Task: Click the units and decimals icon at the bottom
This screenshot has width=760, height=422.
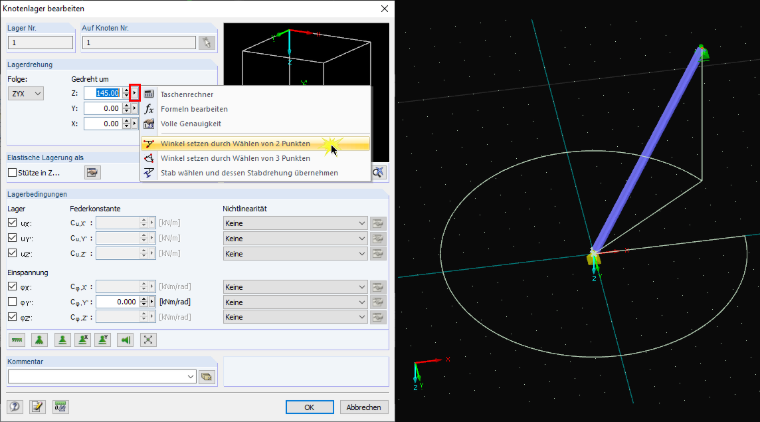Action: pyautogui.click(x=60, y=406)
